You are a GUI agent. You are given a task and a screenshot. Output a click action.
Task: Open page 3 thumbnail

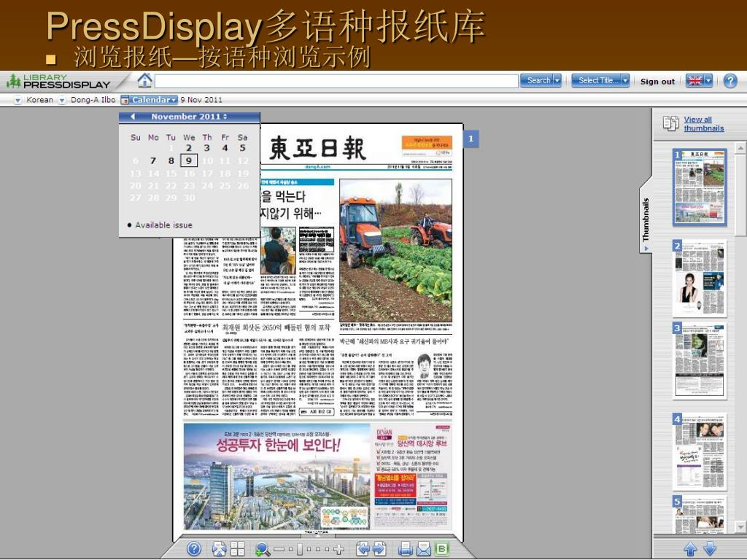[x=700, y=360]
